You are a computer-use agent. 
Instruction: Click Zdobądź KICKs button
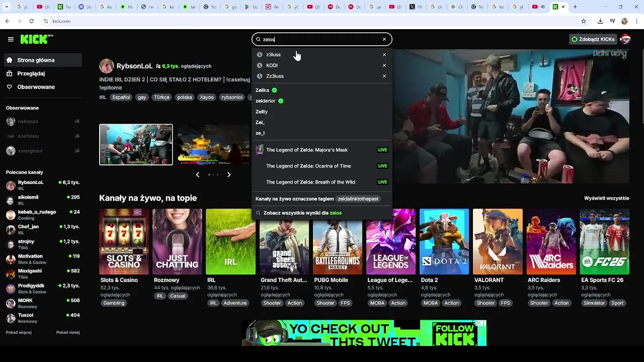click(593, 39)
